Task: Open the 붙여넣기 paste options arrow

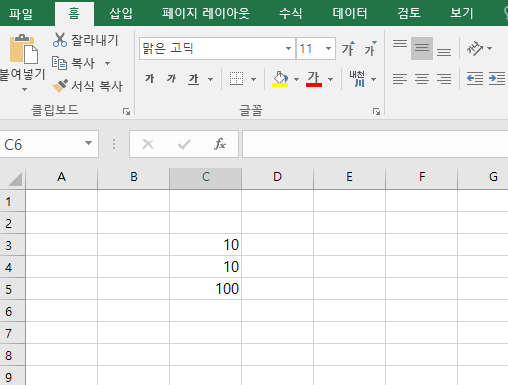Action: tap(24, 89)
